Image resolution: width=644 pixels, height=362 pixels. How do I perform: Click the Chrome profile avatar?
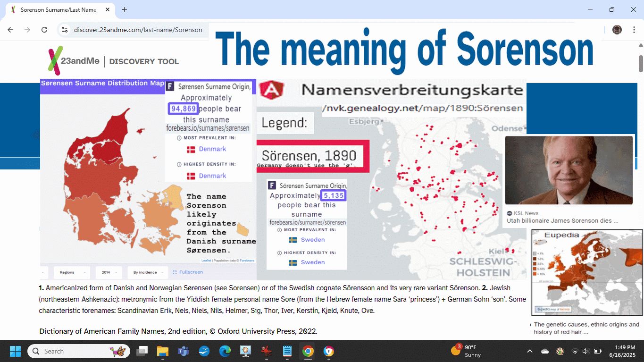click(617, 30)
